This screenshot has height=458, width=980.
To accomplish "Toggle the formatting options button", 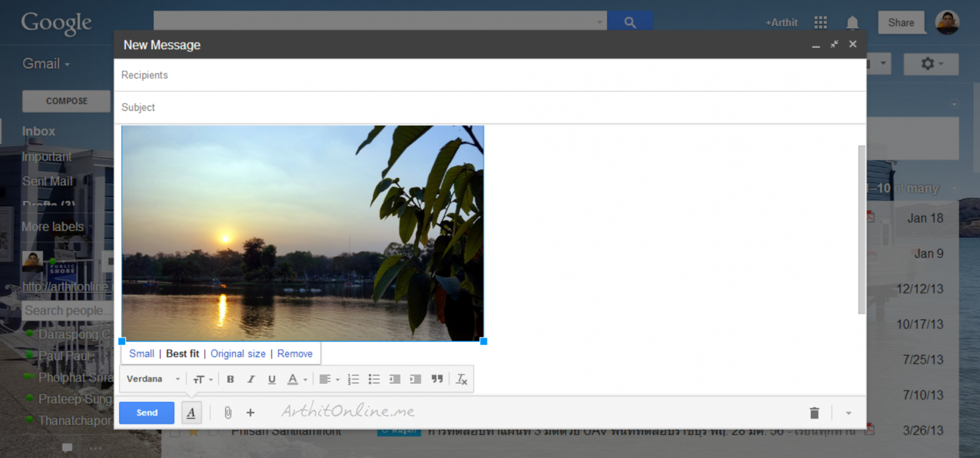I will [191, 413].
